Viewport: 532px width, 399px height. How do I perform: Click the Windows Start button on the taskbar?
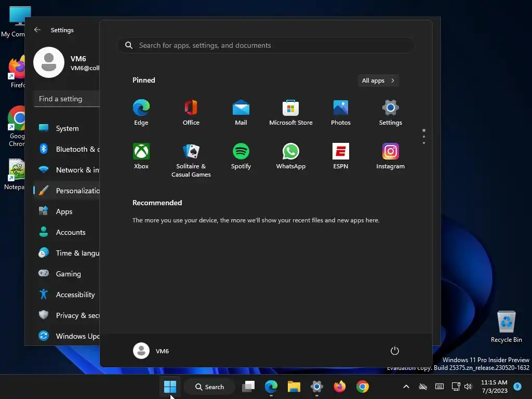(170, 387)
